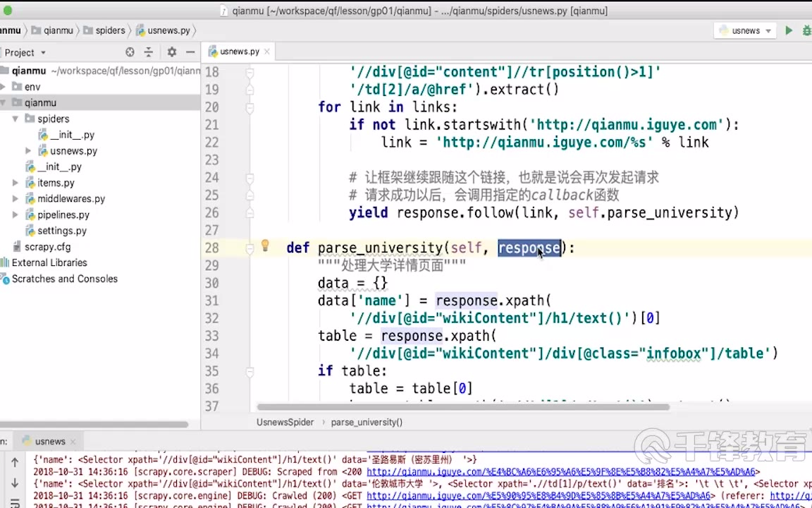Collapse all items in the Project tree

(x=149, y=52)
